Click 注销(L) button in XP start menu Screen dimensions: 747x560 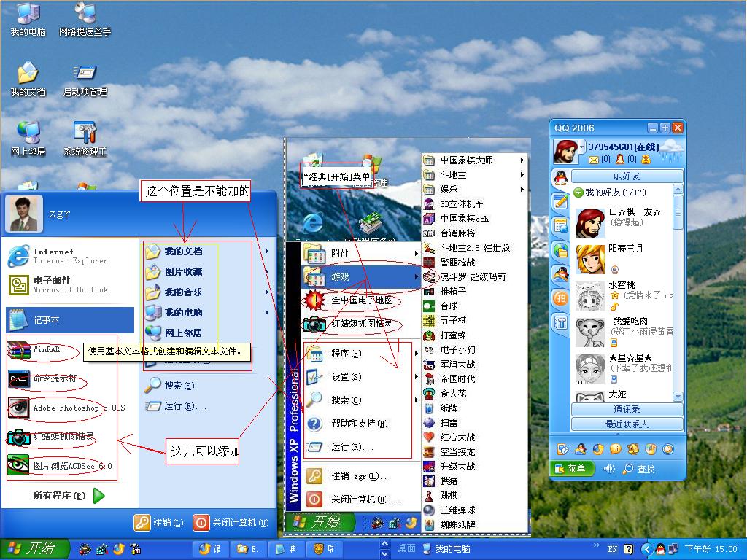pos(158,522)
